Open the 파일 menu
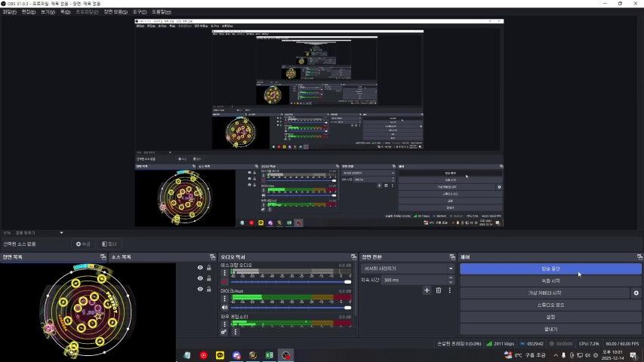The height and width of the screenshot is (362, 644). pyautogui.click(x=9, y=12)
